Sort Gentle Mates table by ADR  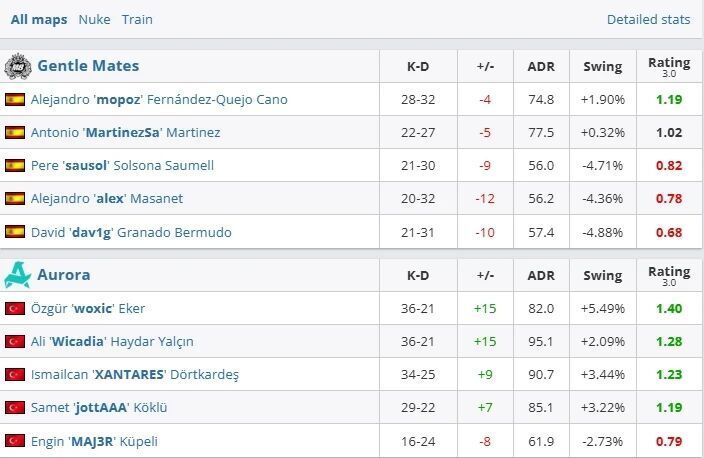click(541, 67)
